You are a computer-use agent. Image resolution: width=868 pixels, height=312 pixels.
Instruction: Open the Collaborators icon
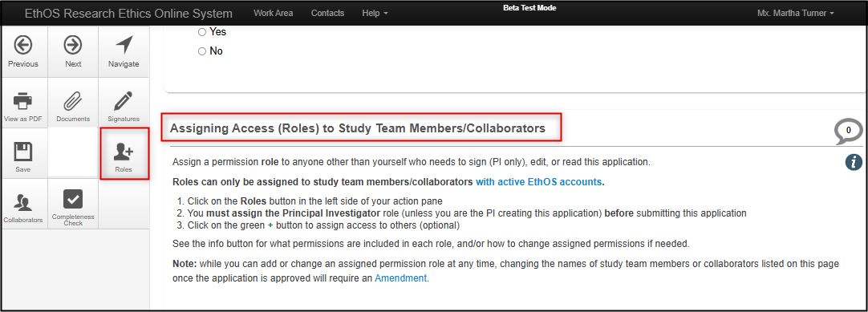click(22, 202)
